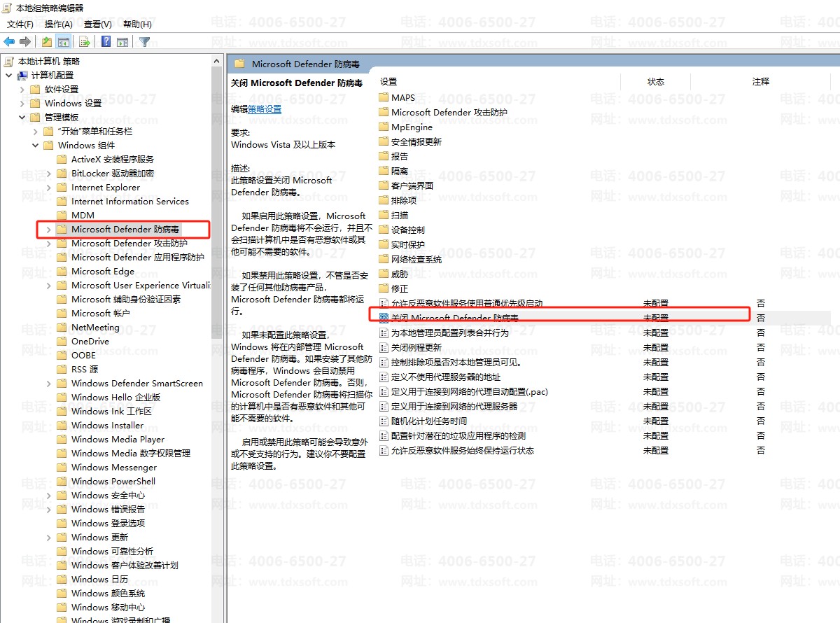Open the MpEngine folder in settings list
840x623 pixels.
pos(412,127)
